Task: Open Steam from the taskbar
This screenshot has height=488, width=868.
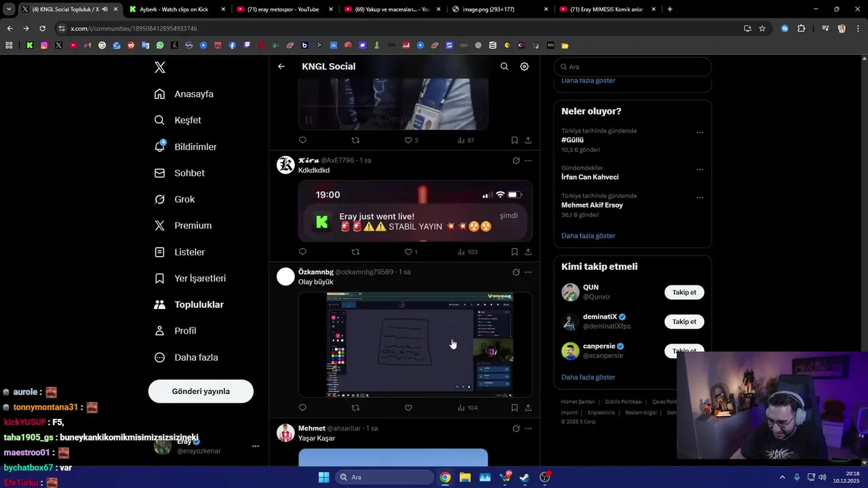Action: point(525,477)
